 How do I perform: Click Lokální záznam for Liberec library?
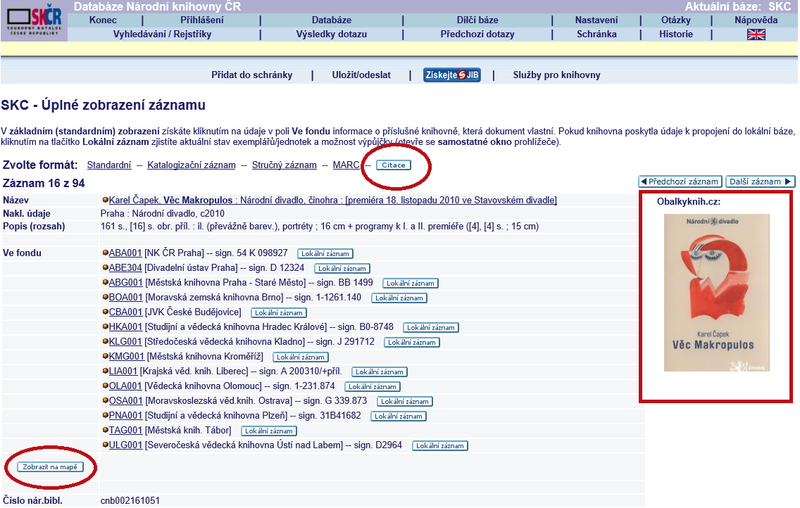(380, 372)
